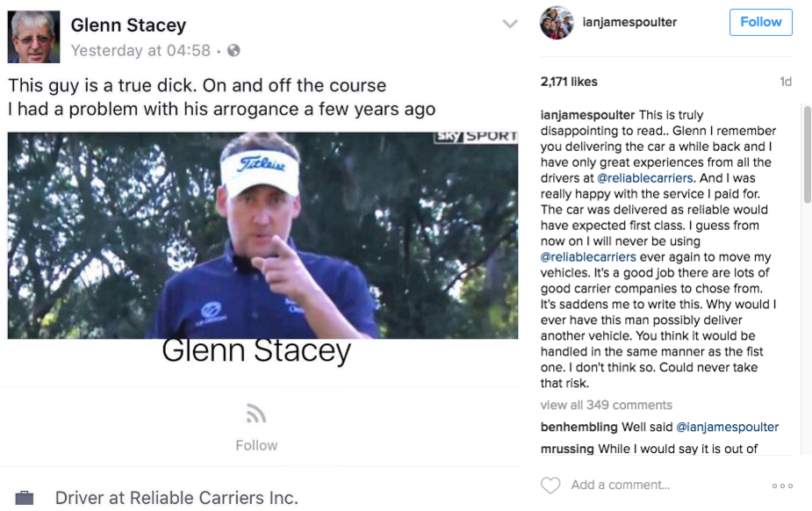Click Glenn Stacey's profile picture

[33, 37]
